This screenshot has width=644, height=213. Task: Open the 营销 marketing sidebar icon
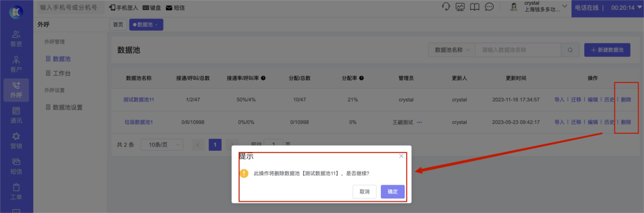tap(16, 141)
